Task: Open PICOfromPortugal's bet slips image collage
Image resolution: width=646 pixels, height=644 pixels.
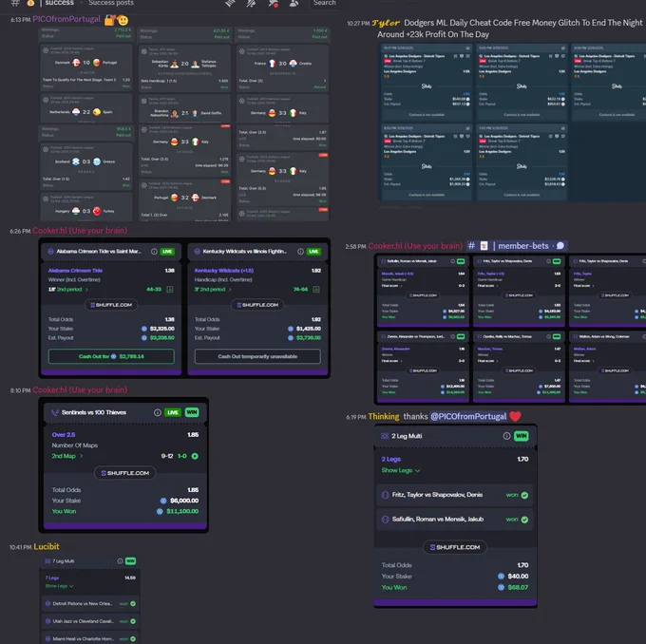Action: [184, 124]
